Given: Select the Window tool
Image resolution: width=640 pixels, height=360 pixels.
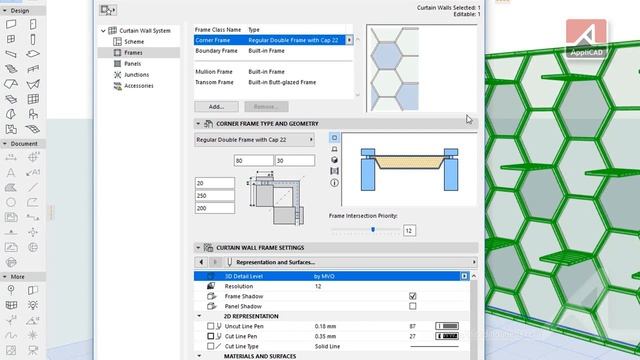Looking at the screenshot, I should (x=11, y=39).
